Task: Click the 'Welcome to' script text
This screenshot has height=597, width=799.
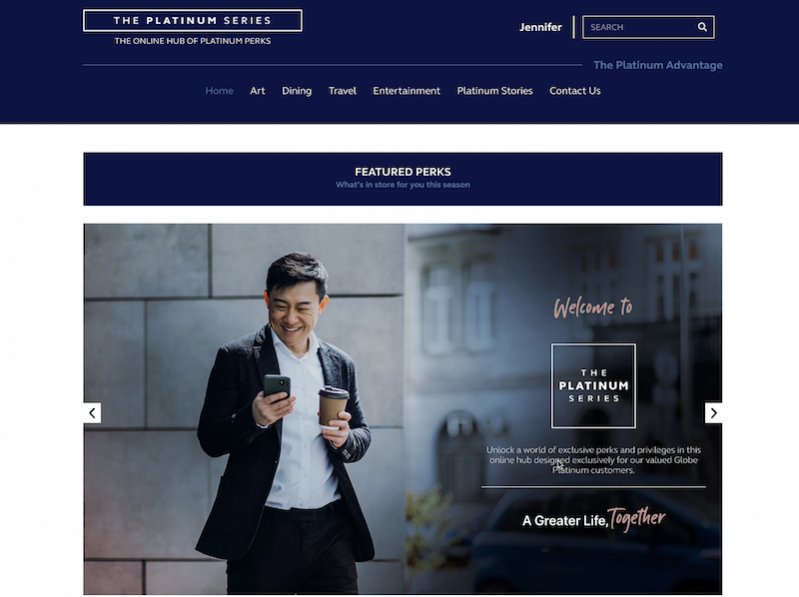Action: point(593,307)
